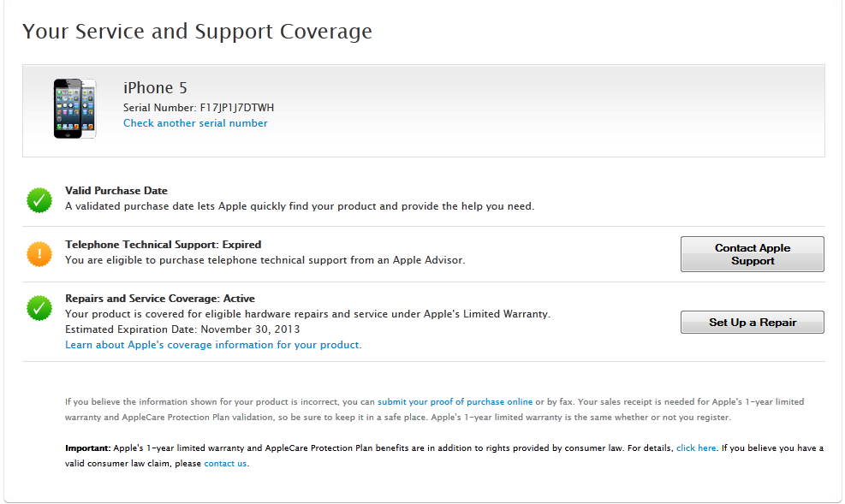Click the Estimated Expiration Date November 30, 2013 text
The image size is (845, 504).
(182, 329)
